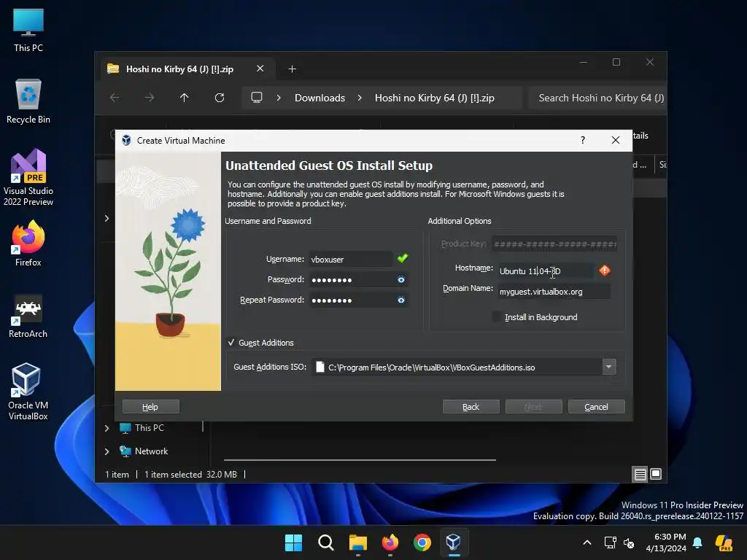This screenshot has width=747, height=560.
Task: Click the Repeat Password field
Action: point(358,300)
